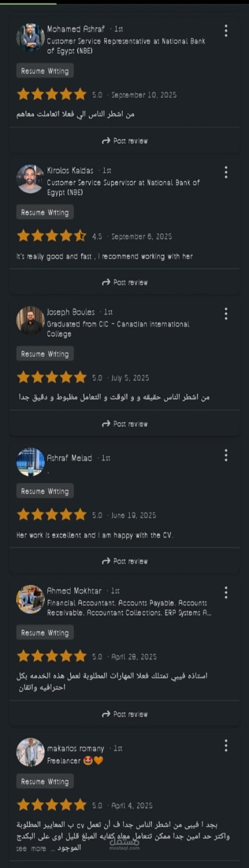The height and width of the screenshot is (868, 249).
Task: Select Resume Writing tag on Kirolos's review
Action: [45, 213]
